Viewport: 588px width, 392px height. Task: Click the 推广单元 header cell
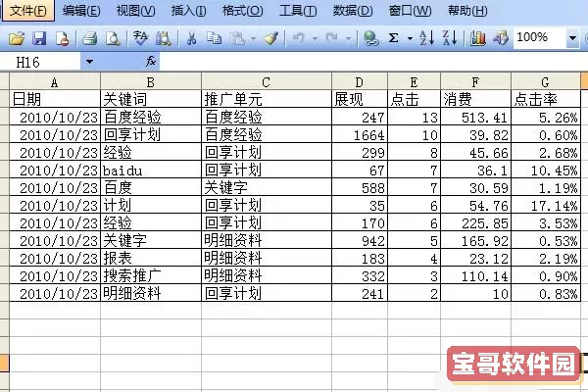point(267,99)
